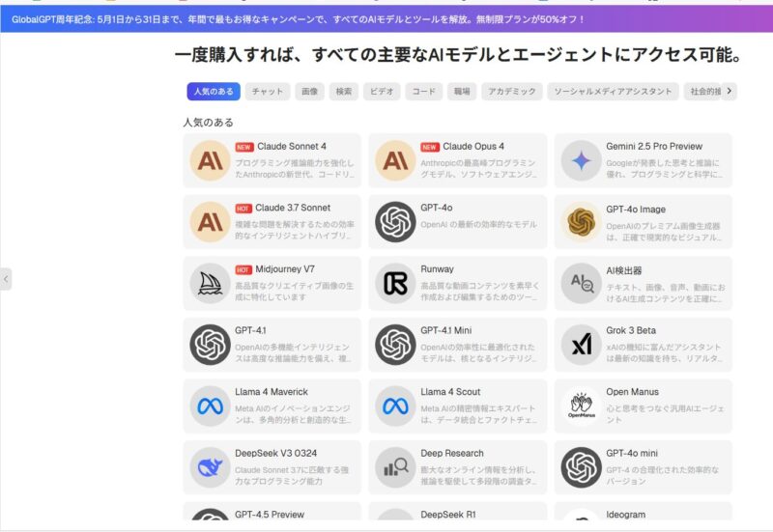Click the DeepSeek V3 0324 description text
The image size is (773, 532).
coord(292,475)
